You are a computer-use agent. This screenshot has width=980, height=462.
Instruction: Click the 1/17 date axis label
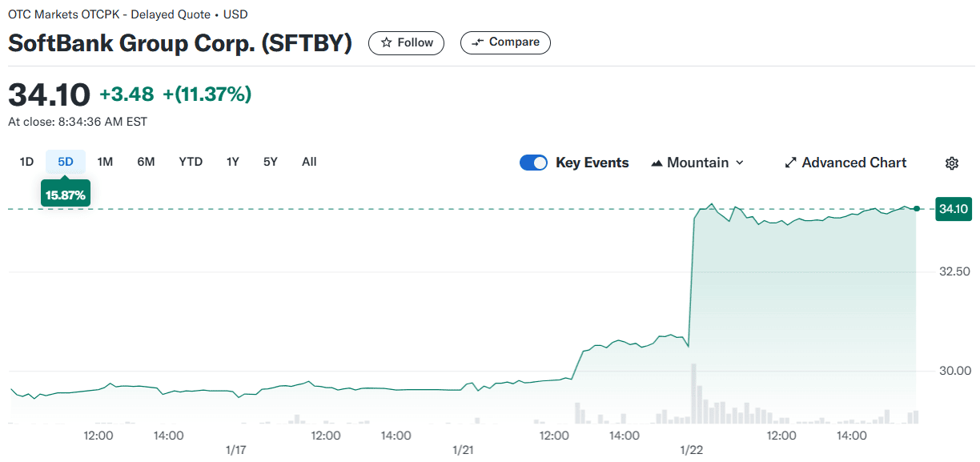click(235, 450)
